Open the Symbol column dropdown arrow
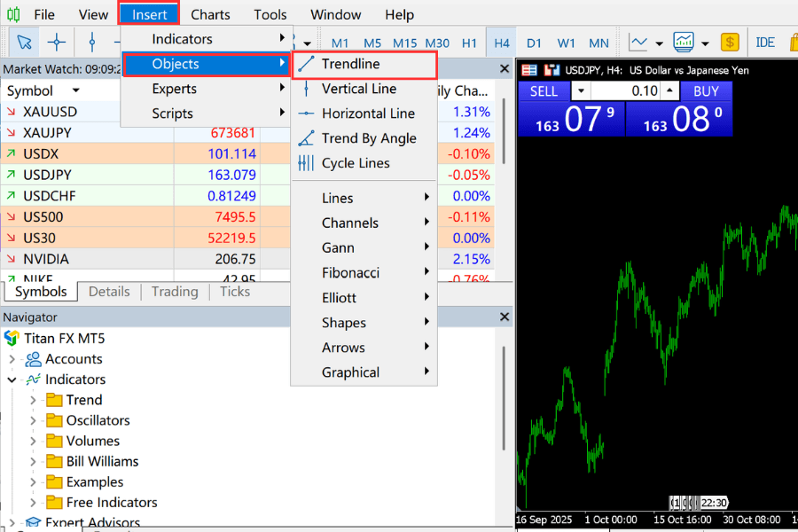Image resolution: width=798 pixels, height=532 pixels. click(76, 90)
